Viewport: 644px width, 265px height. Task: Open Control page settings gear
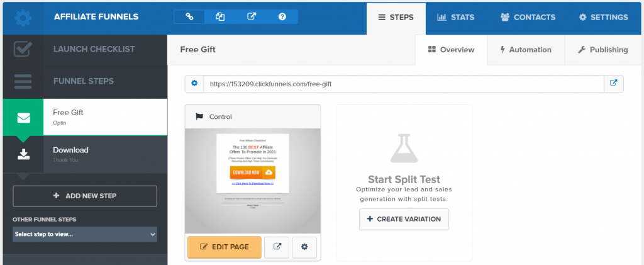coord(304,247)
